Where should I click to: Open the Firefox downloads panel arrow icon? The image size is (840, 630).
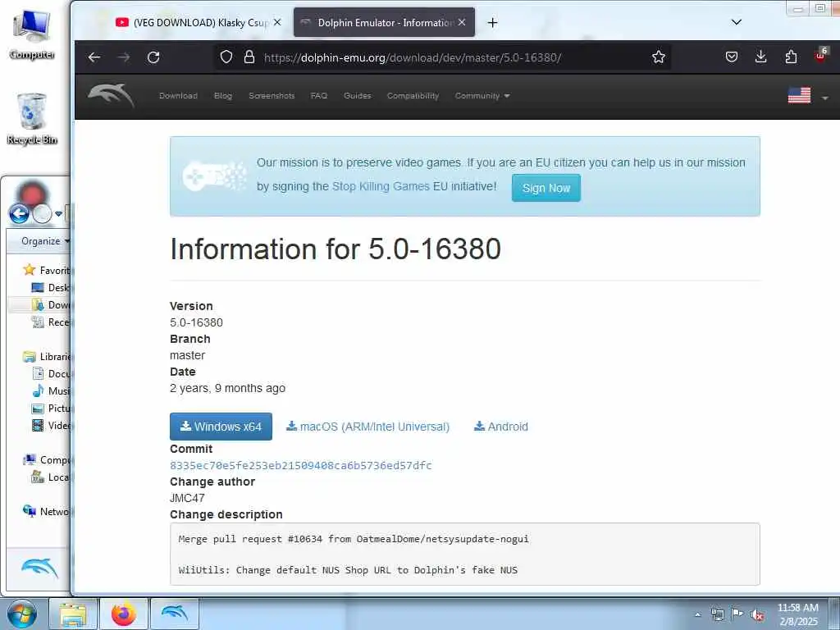[760, 57]
